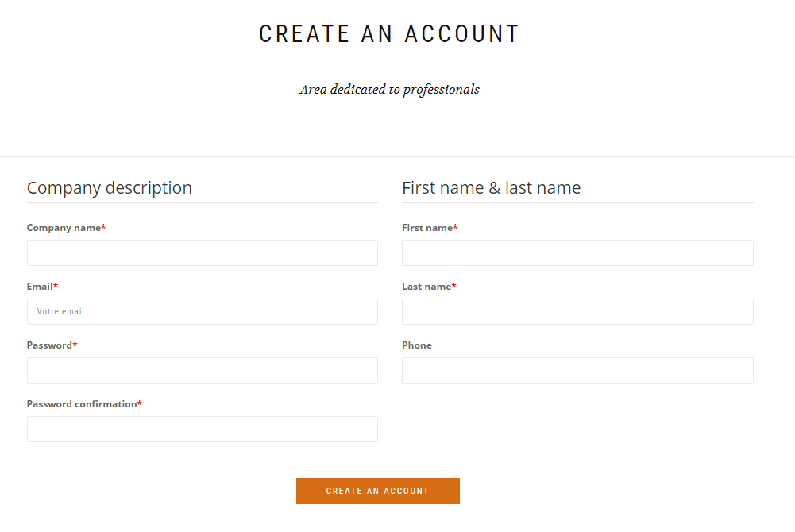Screen dimensions: 795x532
Task: Click the red asterisk after 'Password confirmation'
Action: pyautogui.click(x=140, y=403)
